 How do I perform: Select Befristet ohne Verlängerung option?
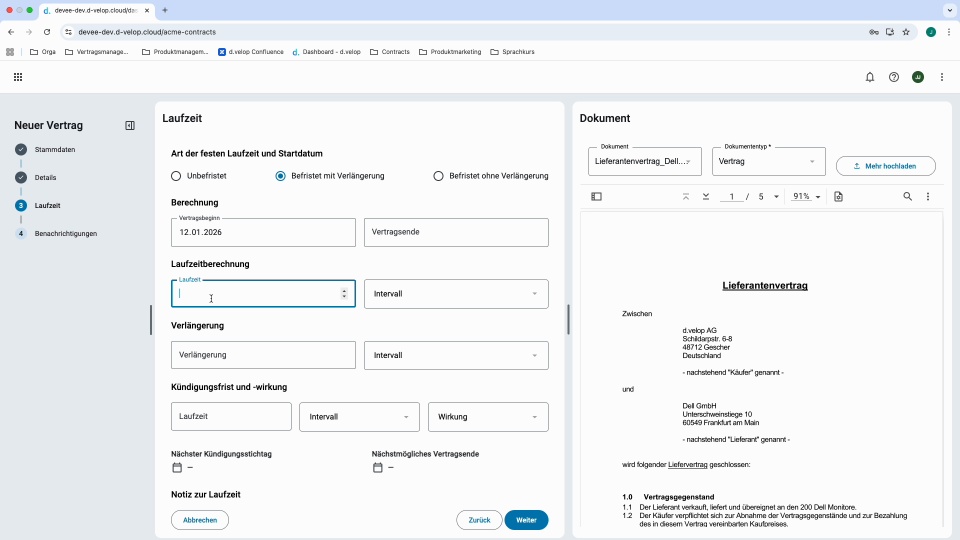coord(438,176)
